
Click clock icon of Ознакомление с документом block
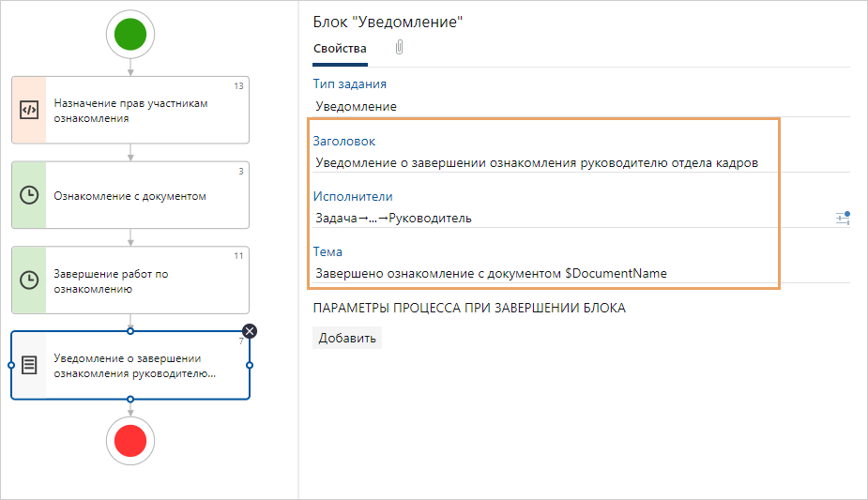[29, 195]
